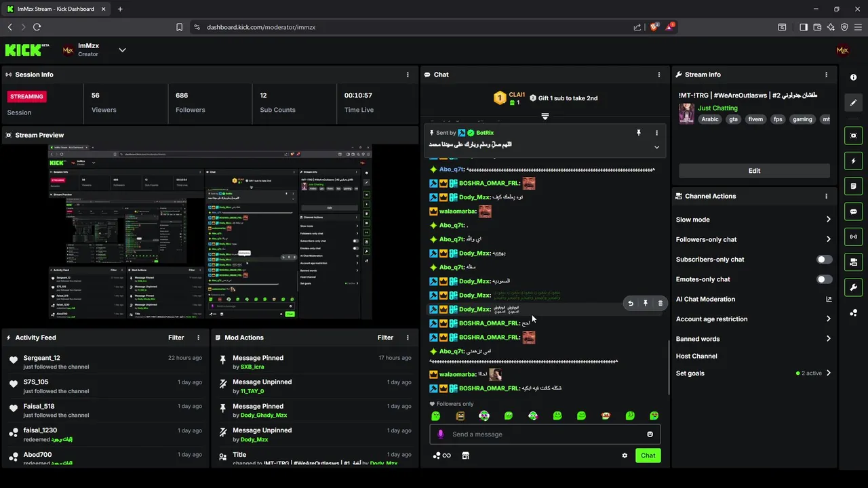Enable Subscribers-only chat toggle
The width and height of the screenshot is (868, 488).
(825, 260)
